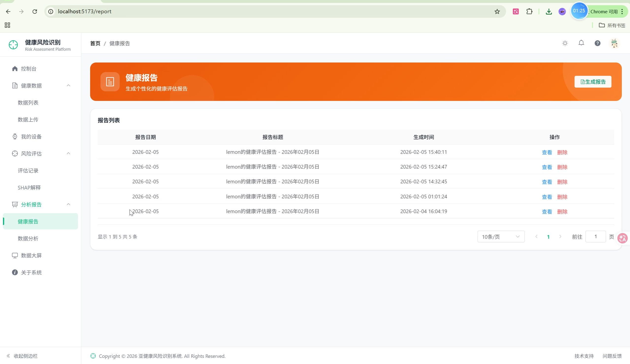Viewport: 630px width, 364px height.
Task: Bookmark this page with the star icon
Action: coord(497,12)
